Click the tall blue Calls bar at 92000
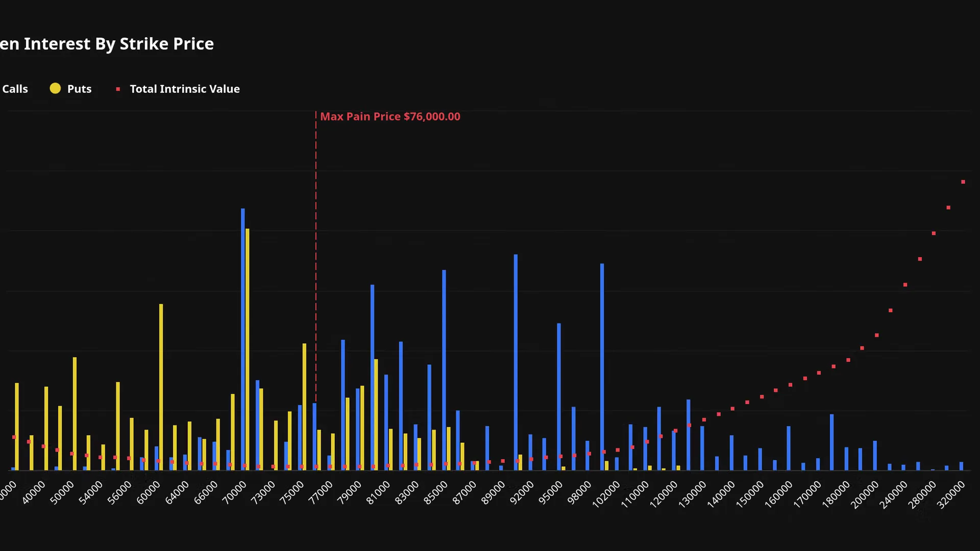Screen dimensions: 980x551 point(516,362)
